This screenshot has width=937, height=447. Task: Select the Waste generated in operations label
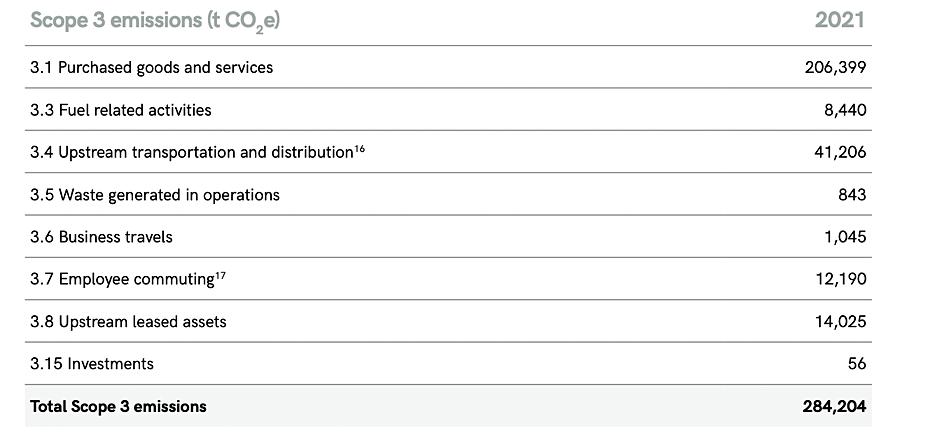pos(155,195)
